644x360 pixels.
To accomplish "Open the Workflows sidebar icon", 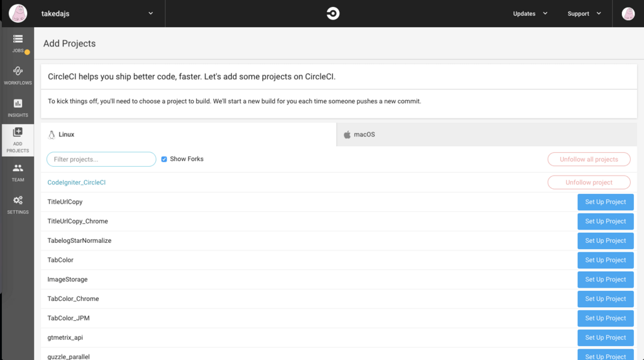I will [18, 70].
